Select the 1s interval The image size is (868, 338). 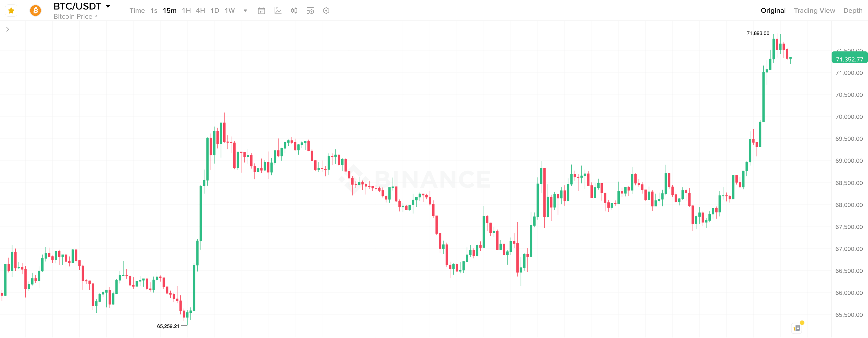pos(154,10)
